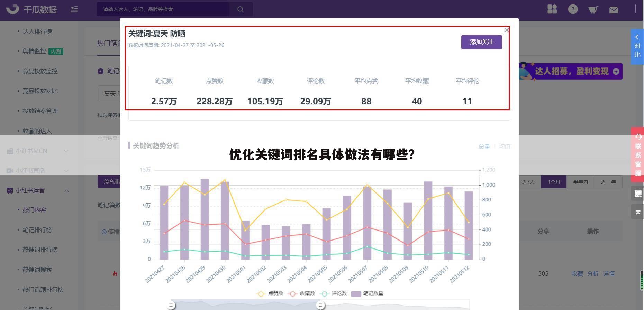Open the shopping cart icon
644x310 pixels.
(593, 9)
